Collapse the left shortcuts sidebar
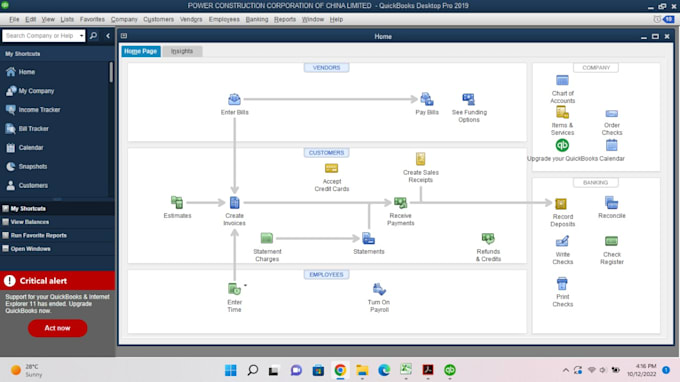 click(108, 36)
